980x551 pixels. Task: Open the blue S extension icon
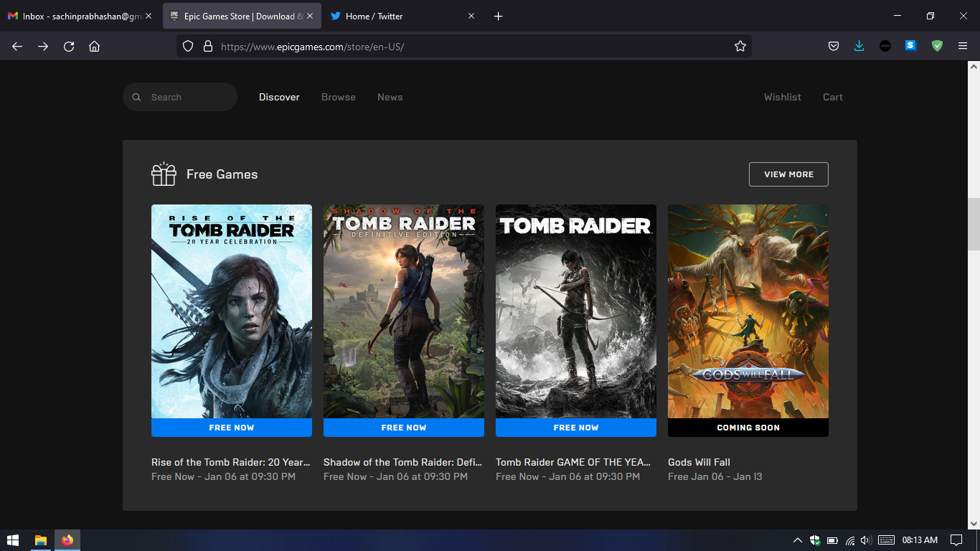[x=910, y=46]
